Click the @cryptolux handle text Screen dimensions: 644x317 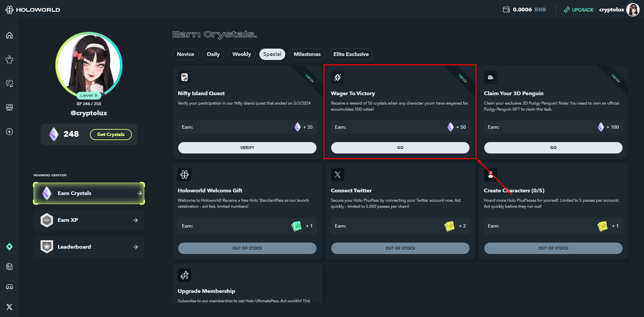point(89,113)
